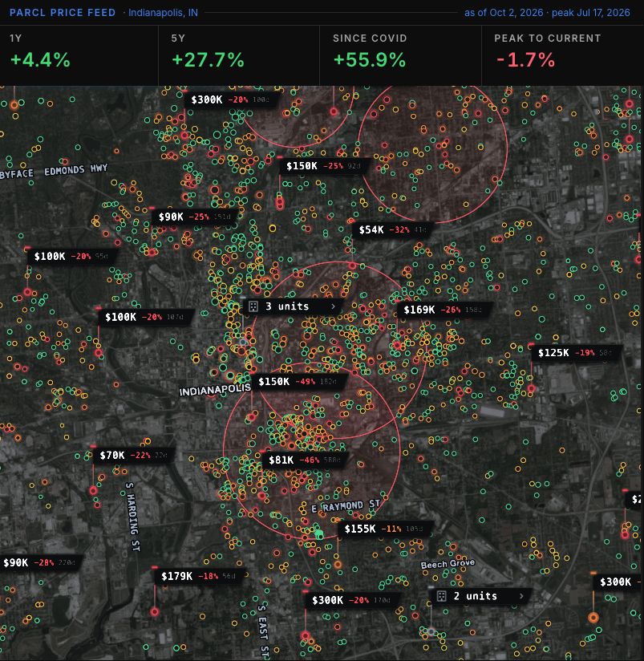Open the $300K -20% 100d listing label
This screenshot has width=644, height=661.
(x=233, y=100)
